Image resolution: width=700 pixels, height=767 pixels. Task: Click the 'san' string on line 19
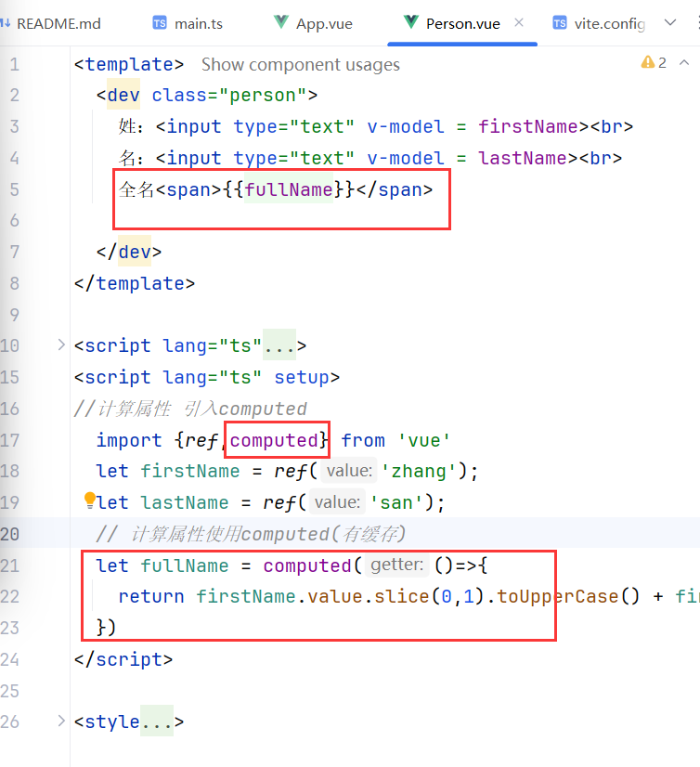pos(396,502)
